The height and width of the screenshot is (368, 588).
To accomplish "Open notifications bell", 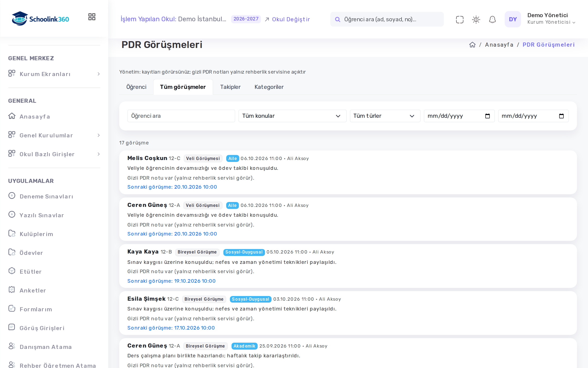I will coord(492,19).
